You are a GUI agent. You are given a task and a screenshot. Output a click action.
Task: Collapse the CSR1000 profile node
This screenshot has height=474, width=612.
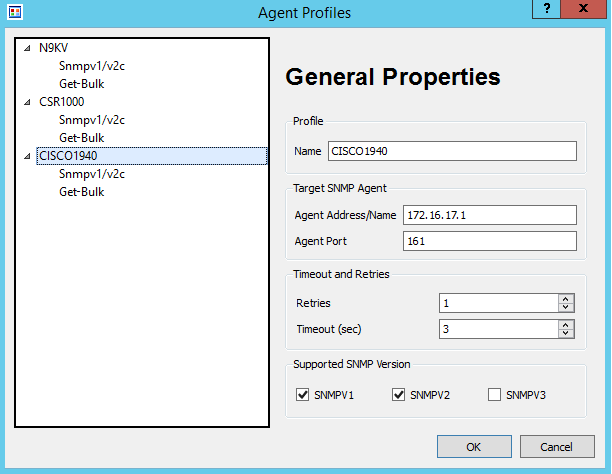pos(27,102)
